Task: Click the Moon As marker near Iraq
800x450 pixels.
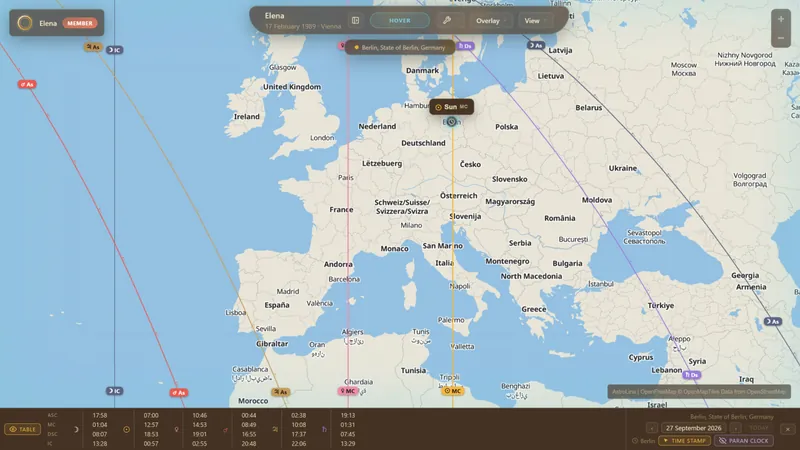Action: point(772,321)
